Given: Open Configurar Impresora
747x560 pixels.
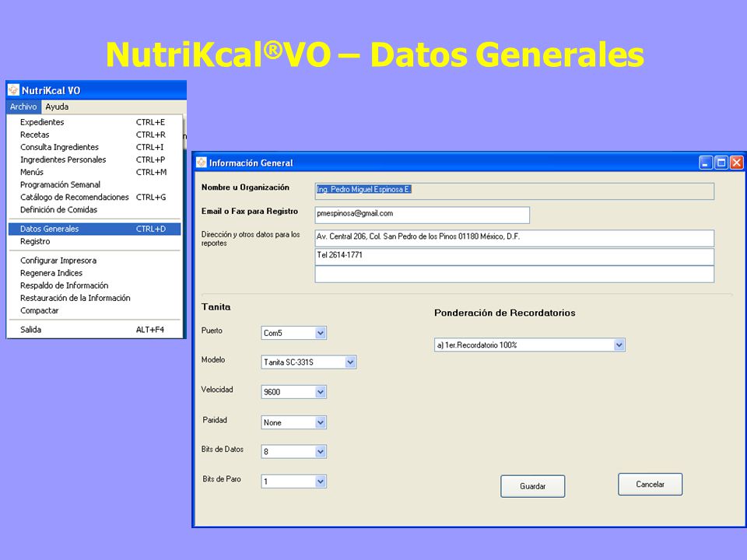Looking at the screenshot, I should click(x=94, y=261).
